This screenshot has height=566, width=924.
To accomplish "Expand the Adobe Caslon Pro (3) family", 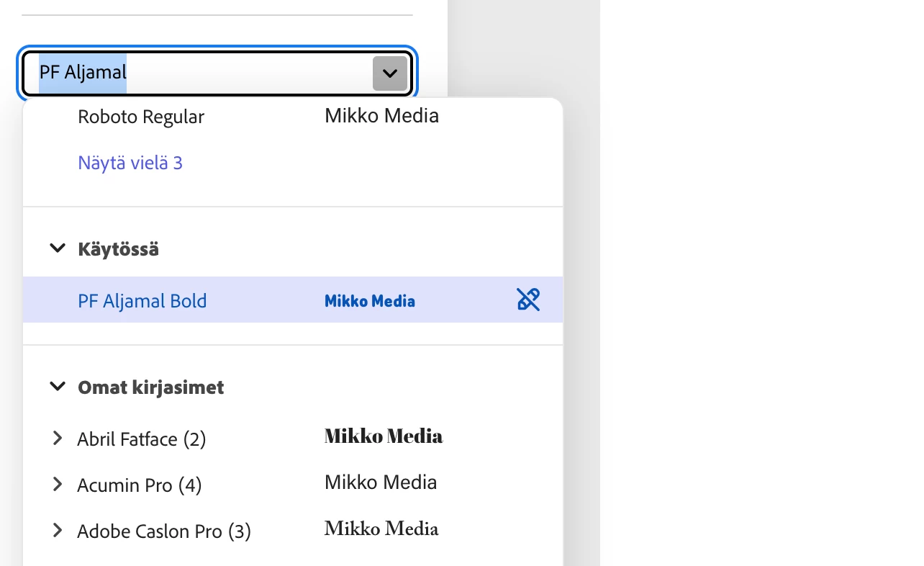I will 58,531.
